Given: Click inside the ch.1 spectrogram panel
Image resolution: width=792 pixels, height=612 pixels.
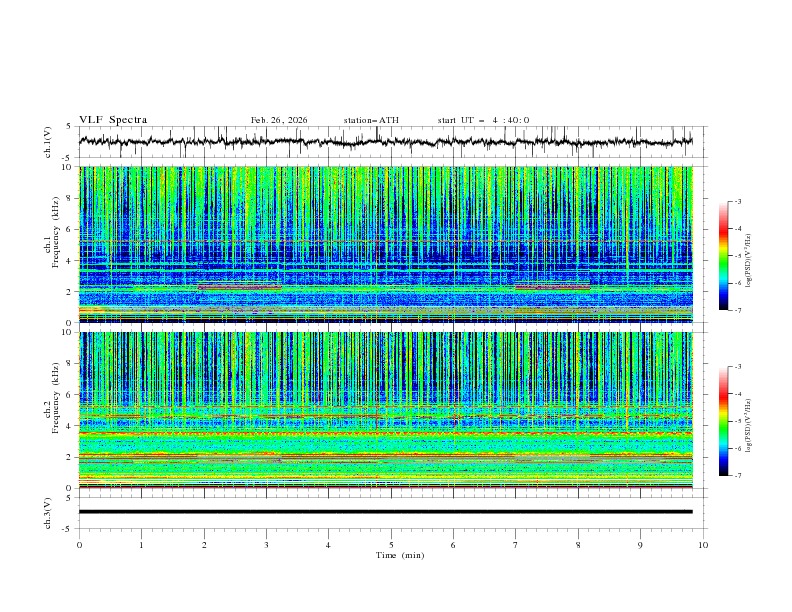Looking at the screenshot, I should pyautogui.click(x=385, y=244).
